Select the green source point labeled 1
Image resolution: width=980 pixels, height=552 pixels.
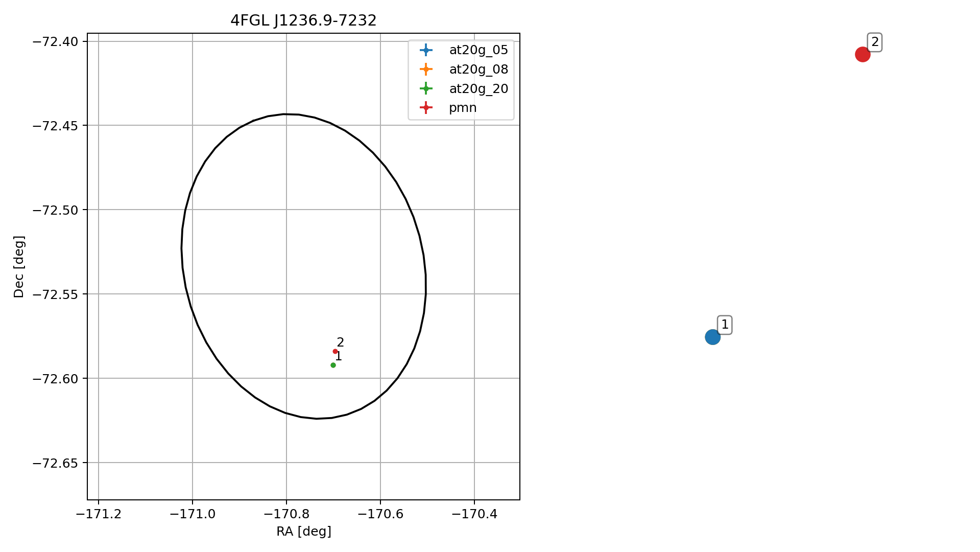click(333, 365)
